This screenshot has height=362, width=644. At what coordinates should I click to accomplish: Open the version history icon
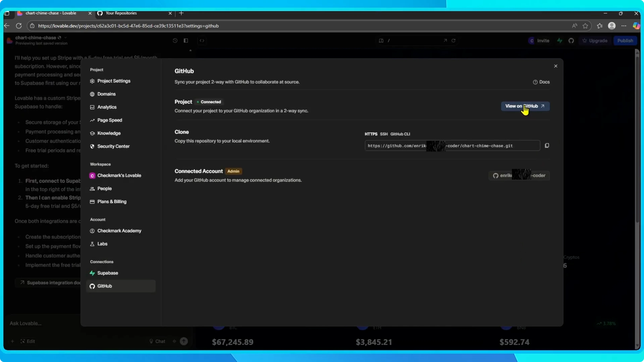click(x=175, y=40)
